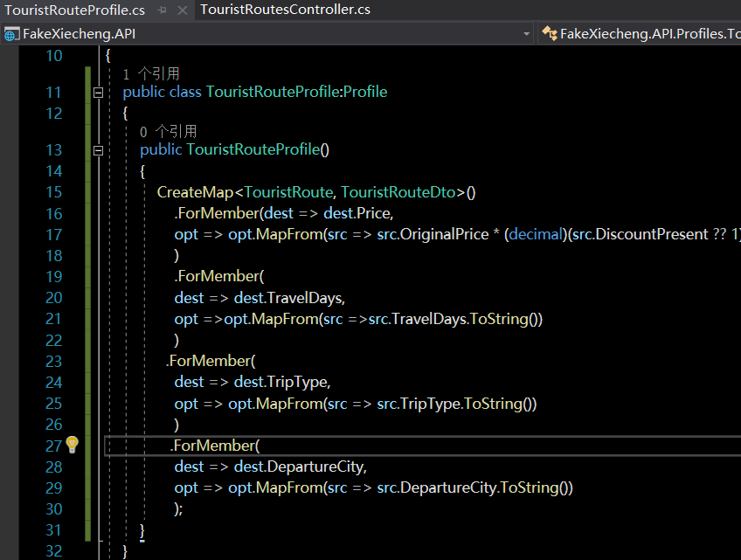Click the '1 个引用' reference link
Image resolution: width=741 pixels, height=560 pixels.
151,73
